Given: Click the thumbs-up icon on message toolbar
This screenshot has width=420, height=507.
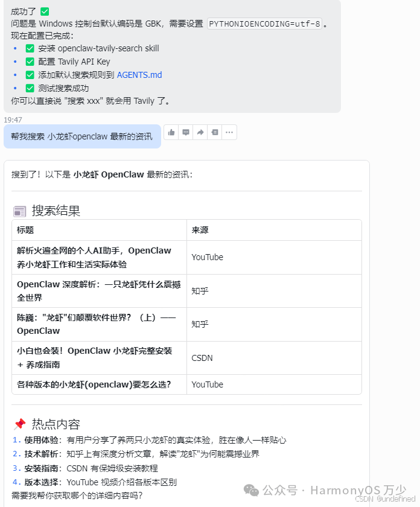Looking at the screenshot, I should tap(171, 132).
